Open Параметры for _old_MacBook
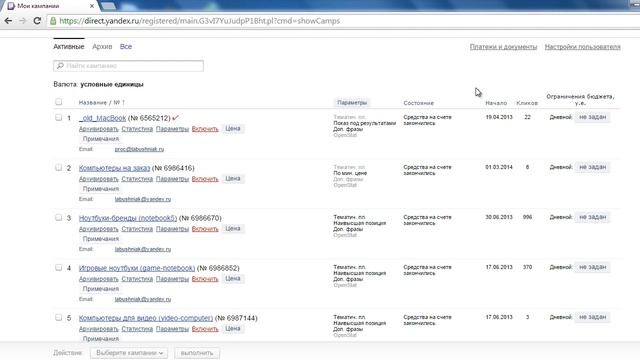The width and height of the screenshot is (640, 360). (172, 129)
